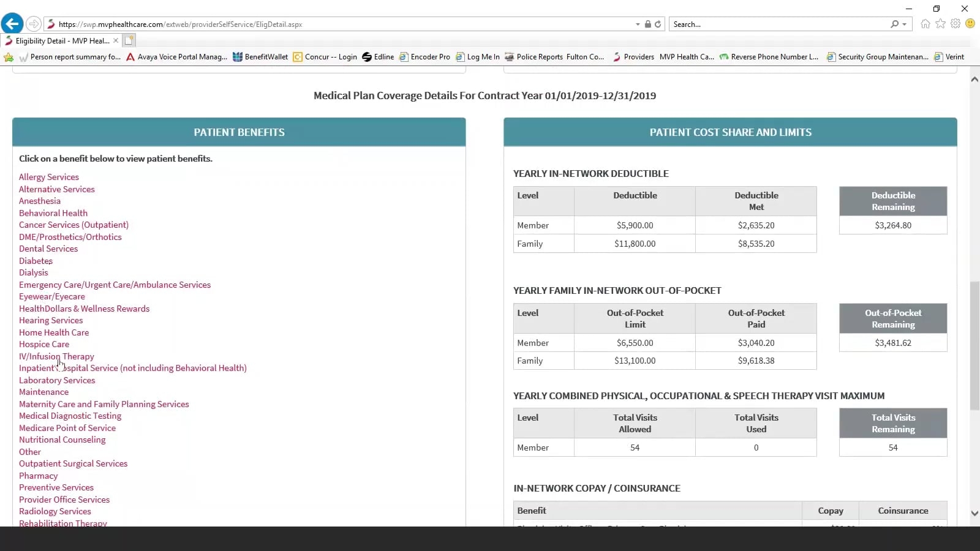
Task: Open the browser Home icon
Action: point(925,24)
